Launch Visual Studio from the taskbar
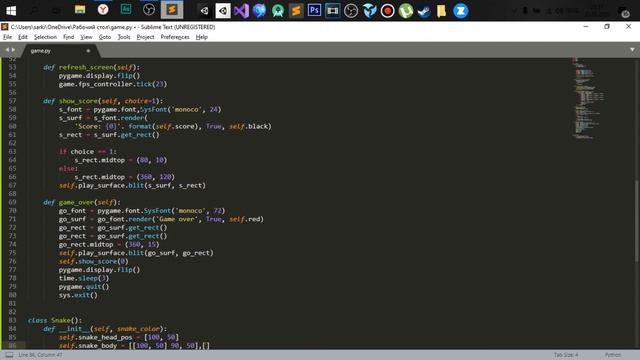640x360 pixels. (x=241, y=11)
